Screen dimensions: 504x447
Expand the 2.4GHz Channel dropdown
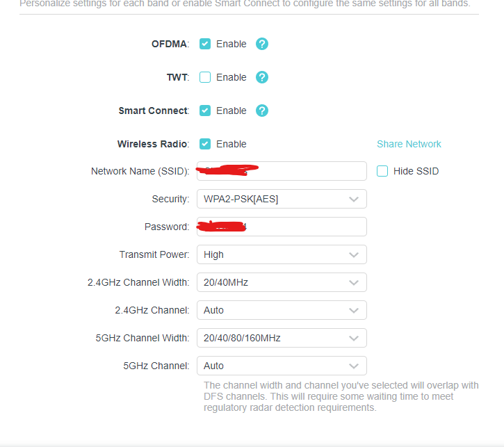tap(282, 310)
